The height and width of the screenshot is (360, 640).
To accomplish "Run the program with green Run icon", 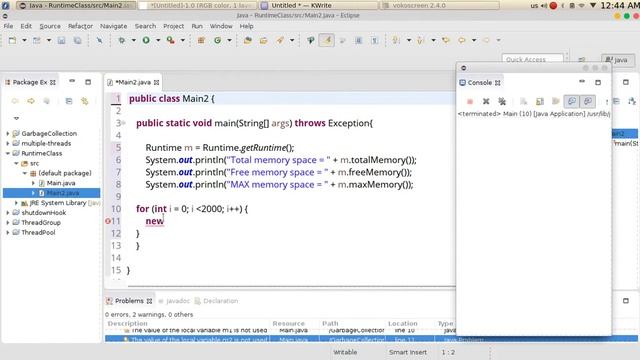I will 146,40.
